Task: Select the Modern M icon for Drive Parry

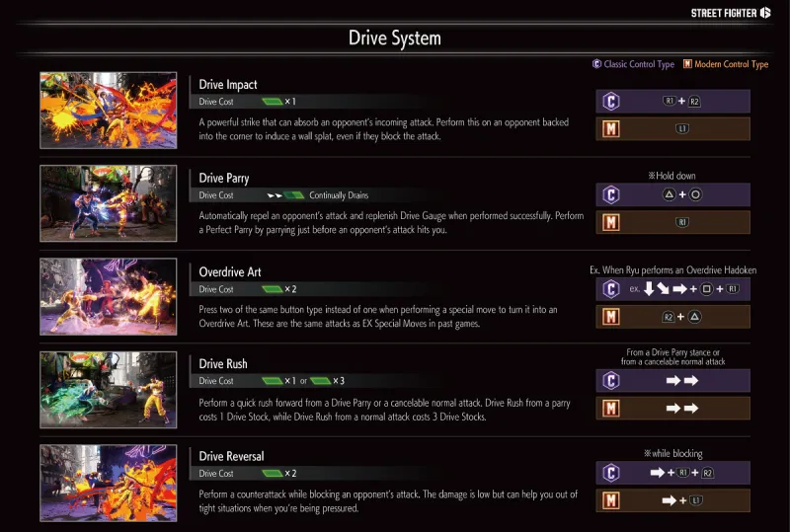Action: click(611, 222)
